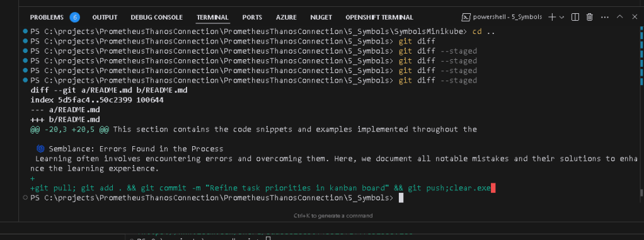The image size is (644, 240).
Task: Focus the terminal cursor at the prompt
Action: pos(401,198)
